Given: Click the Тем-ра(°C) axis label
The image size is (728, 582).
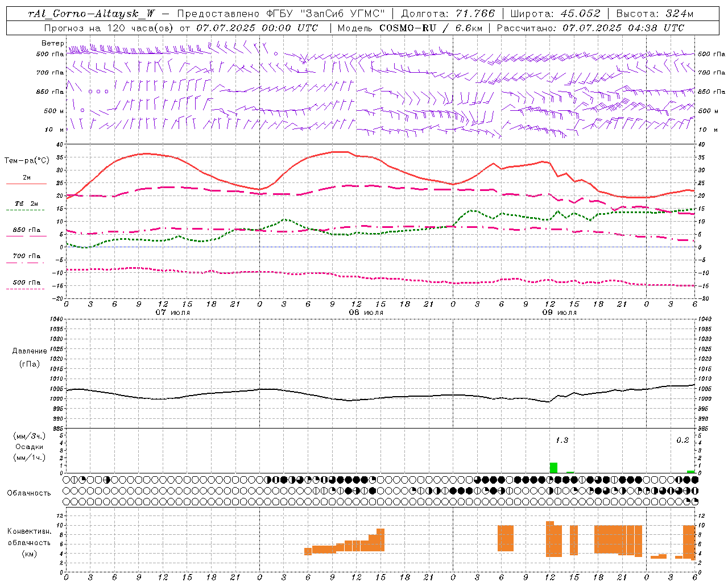Looking at the screenshot, I should coord(27,161).
